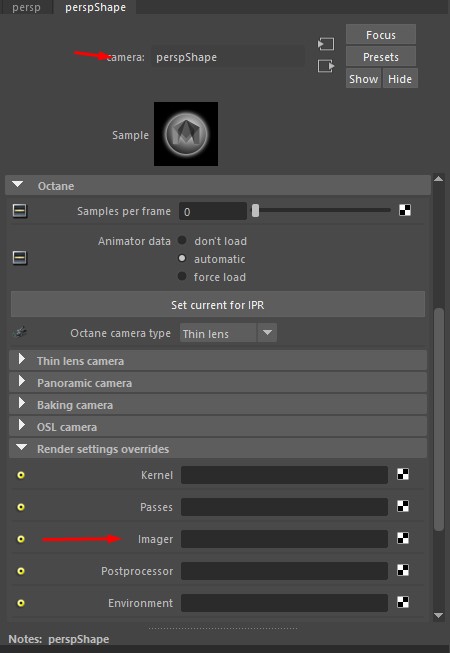Viewport: 450px width, 653px height.
Task: Click the checker connect button for Postprocessor
Action: coord(403,570)
